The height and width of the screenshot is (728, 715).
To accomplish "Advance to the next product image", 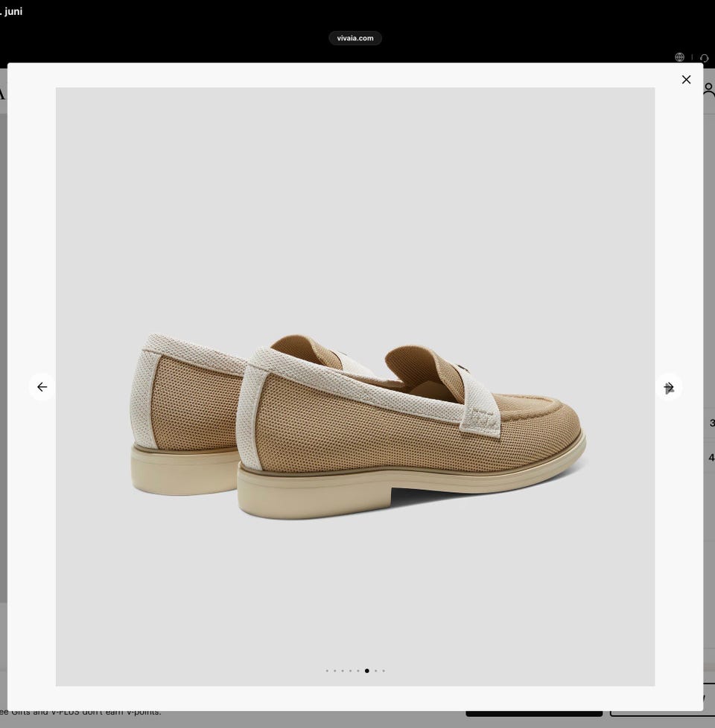I will (669, 387).
